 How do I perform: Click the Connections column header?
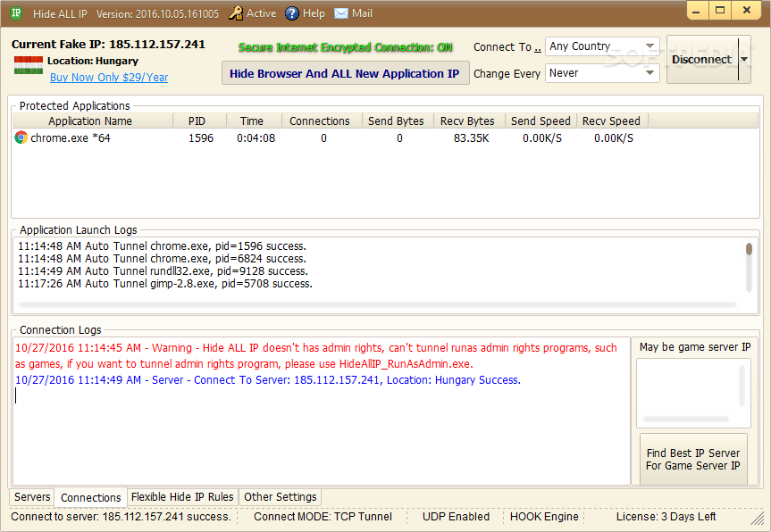322,121
